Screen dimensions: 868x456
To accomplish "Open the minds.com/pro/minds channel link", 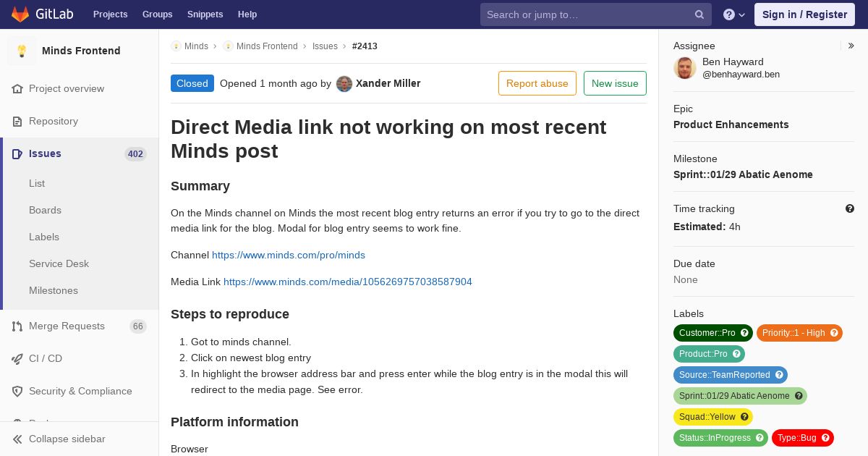I will (x=289, y=256).
